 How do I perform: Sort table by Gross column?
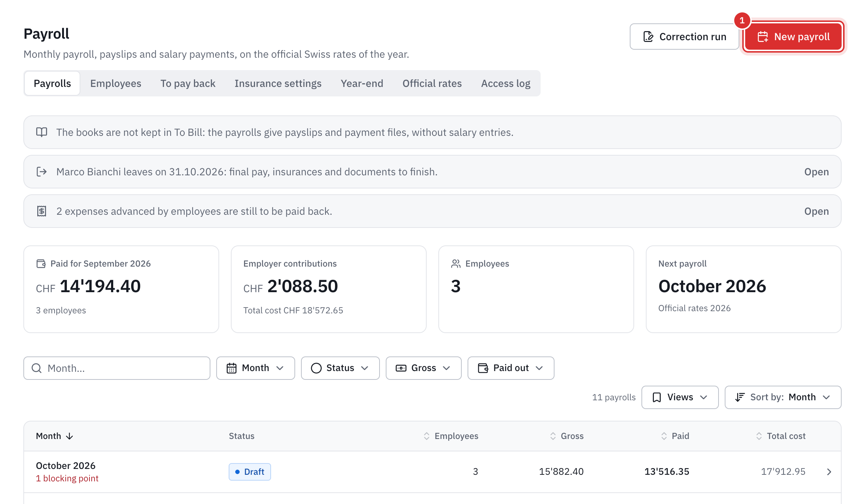(x=567, y=436)
